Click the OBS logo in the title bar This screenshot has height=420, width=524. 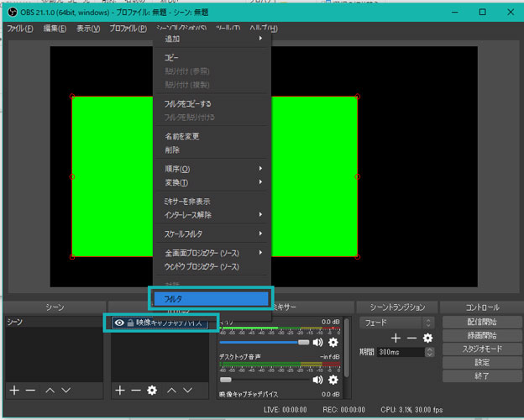coord(13,13)
